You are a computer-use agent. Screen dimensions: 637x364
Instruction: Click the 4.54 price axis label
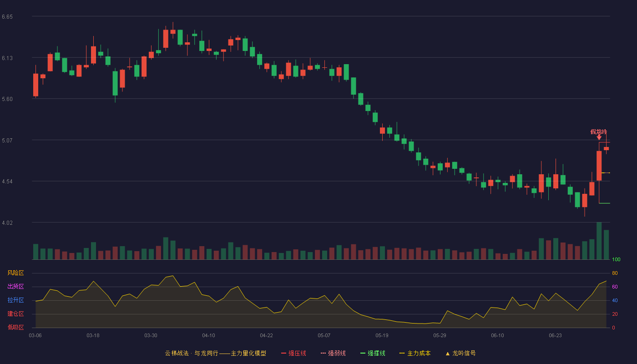pos(7,182)
